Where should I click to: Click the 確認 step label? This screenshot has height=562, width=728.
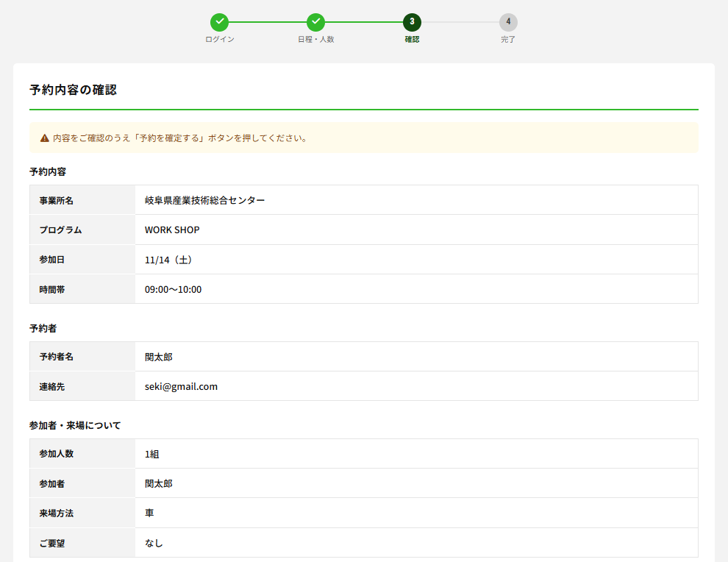(x=412, y=40)
